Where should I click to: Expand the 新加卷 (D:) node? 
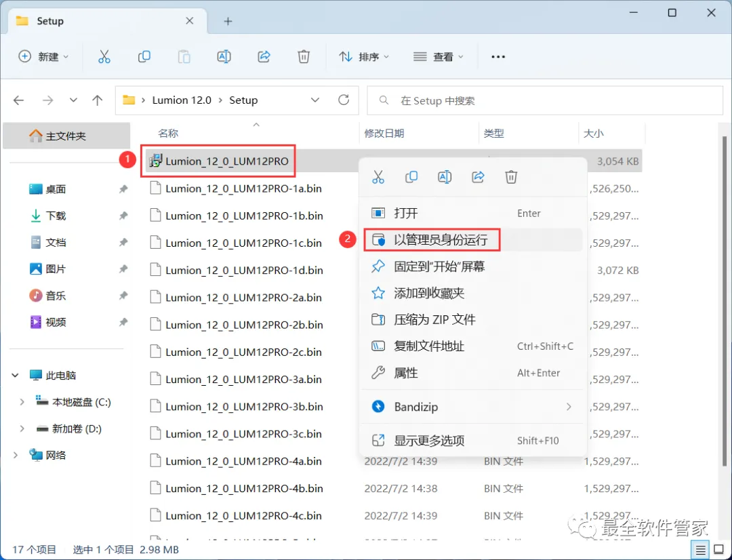pyautogui.click(x=22, y=428)
